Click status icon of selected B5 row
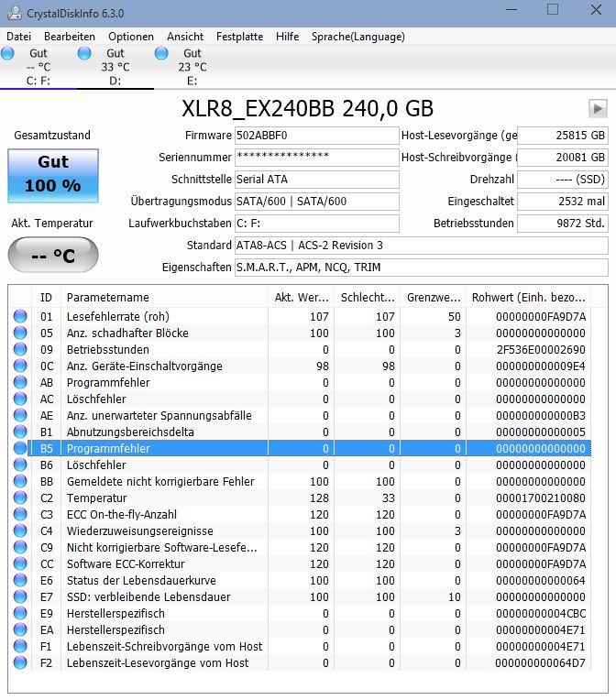This screenshot has height=700, width=616. tap(20, 448)
